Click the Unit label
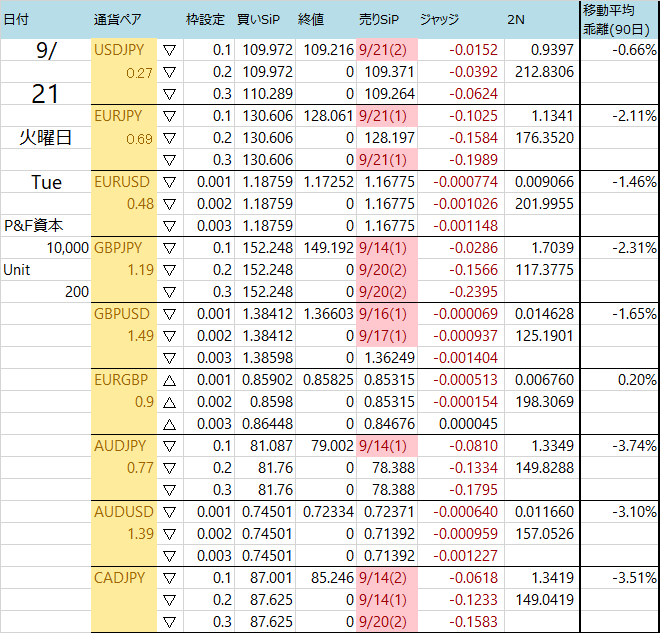 click(x=17, y=270)
